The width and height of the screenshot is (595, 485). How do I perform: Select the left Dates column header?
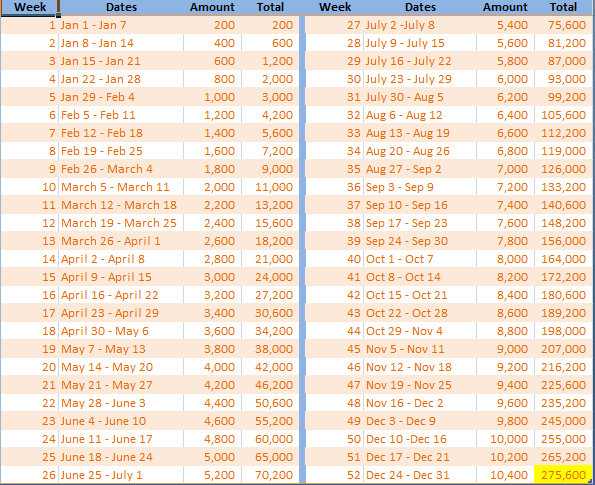[121, 7]
